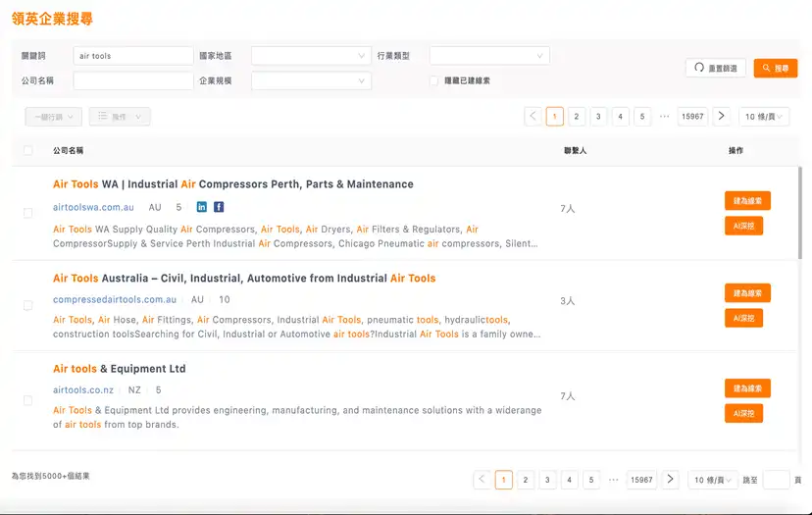Toggle the hide-existing-leads checkbox
The width and height of the screenshot is (812, 515).
(x=434, y=80)
